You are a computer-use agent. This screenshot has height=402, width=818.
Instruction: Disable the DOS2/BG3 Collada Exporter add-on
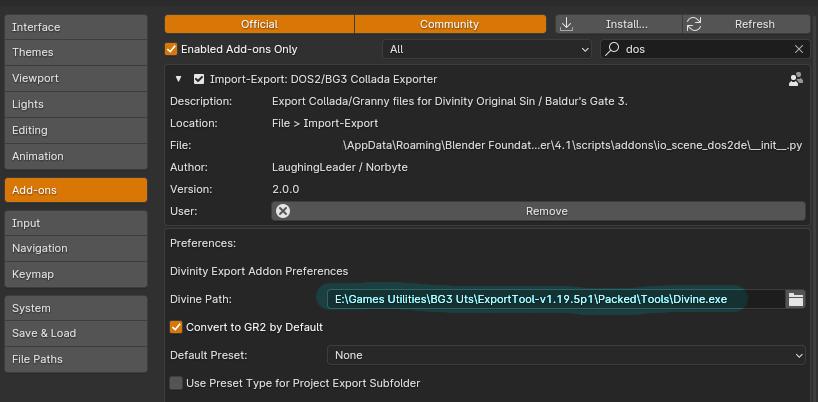pos(199,79)
